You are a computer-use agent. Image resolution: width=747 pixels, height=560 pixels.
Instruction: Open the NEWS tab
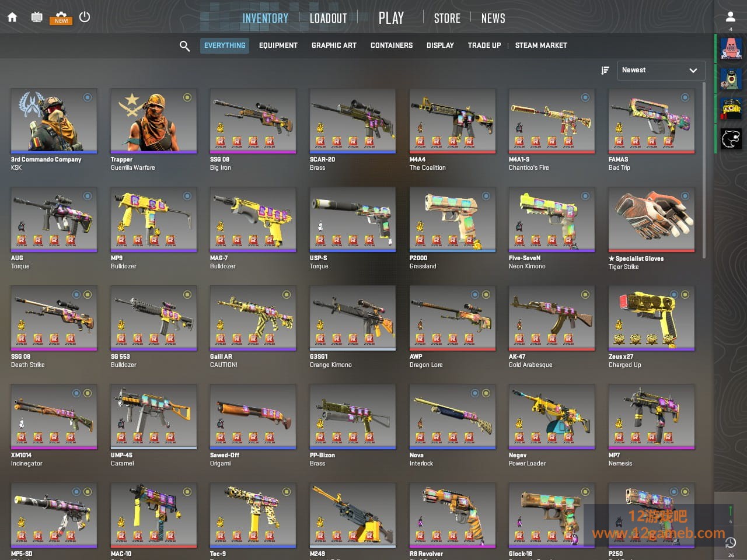click(x=493, y=18)
